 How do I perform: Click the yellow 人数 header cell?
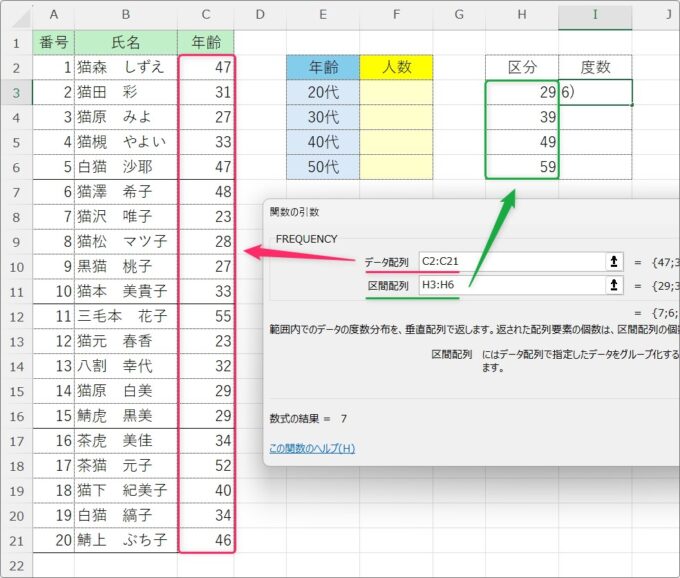(396, 67)
